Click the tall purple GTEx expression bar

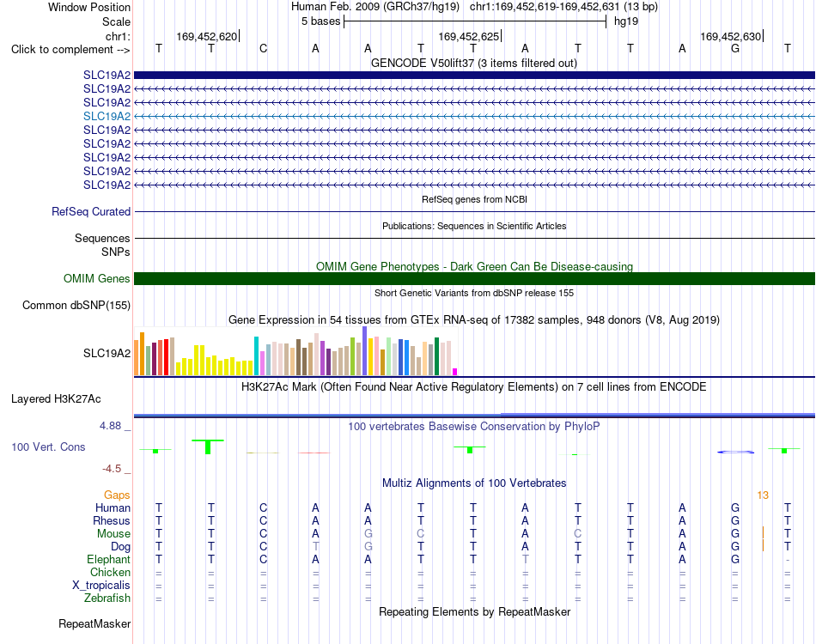click(x=365, y=350)
